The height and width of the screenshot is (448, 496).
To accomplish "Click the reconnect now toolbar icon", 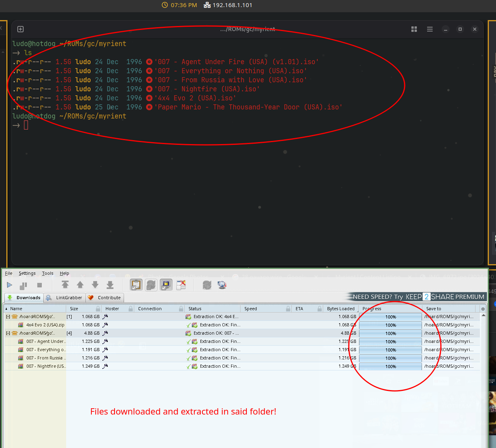I will coord(207,285).
